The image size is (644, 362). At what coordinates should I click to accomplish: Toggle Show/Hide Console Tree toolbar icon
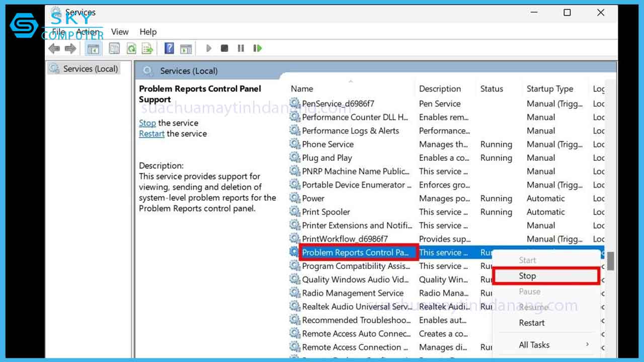coord(93,48)
